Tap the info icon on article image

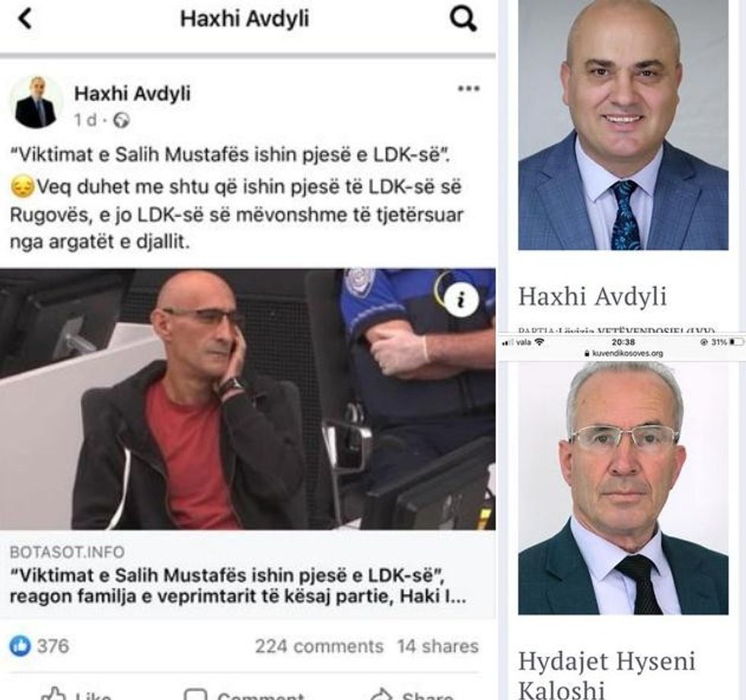coord(461,299)
